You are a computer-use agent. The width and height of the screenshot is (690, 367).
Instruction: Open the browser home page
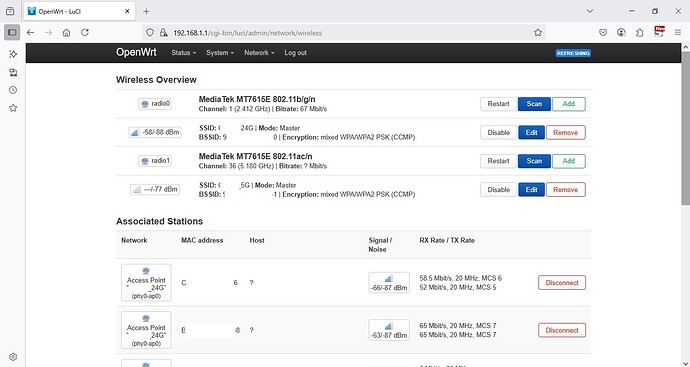66,33
